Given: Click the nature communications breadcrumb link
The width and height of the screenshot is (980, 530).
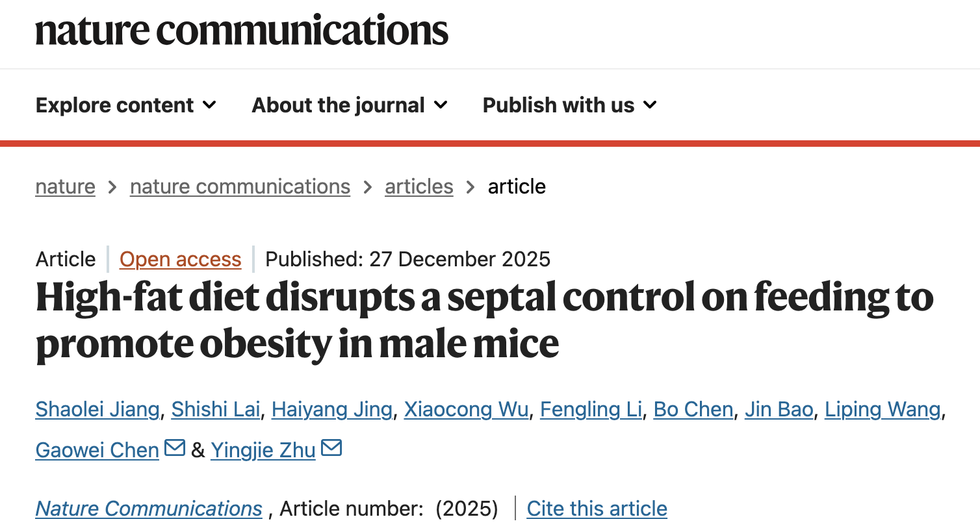Looking at the screenshot, I should pos(240,186).
